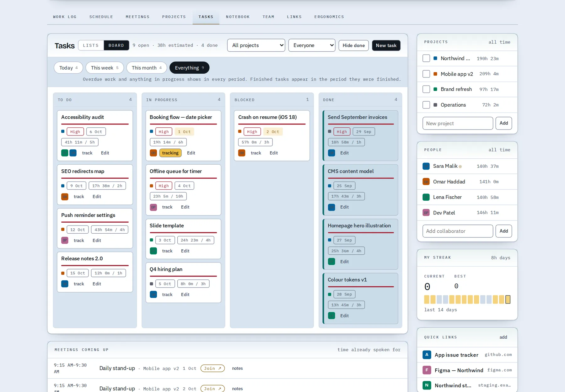565x392 pixels.
Task: Click the App issue tracker link icon
Action: tap(427, 355)
